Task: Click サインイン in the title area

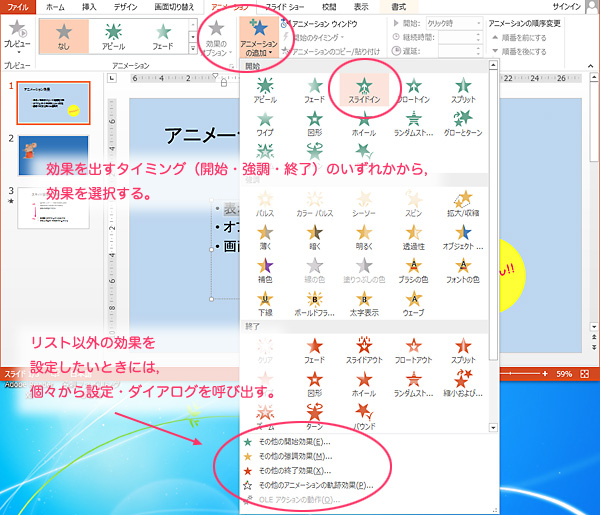Action: click(x=567, y=7)
